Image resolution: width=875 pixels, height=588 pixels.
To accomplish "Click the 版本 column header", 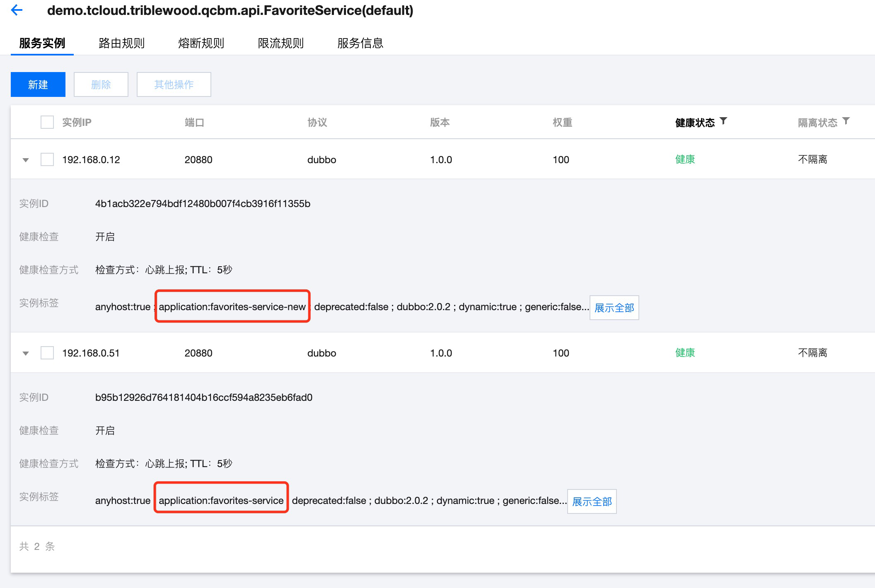I will (x=440, y=122).
